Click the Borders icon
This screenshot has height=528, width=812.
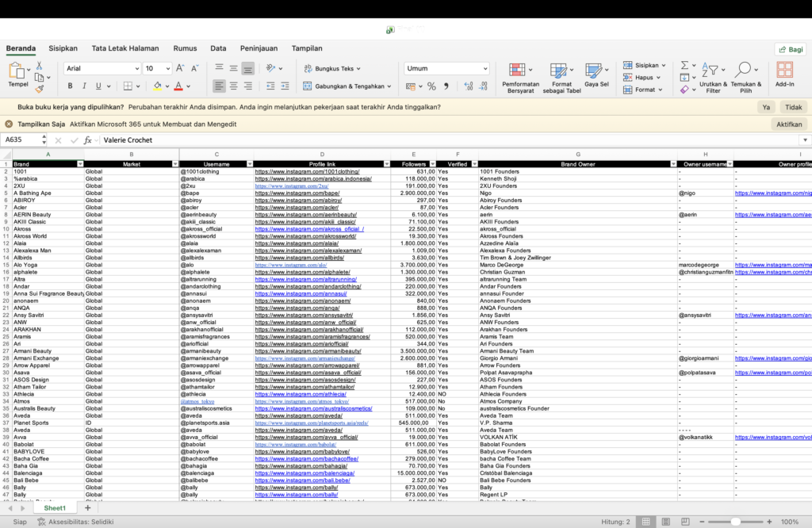[x=128, y=86]
